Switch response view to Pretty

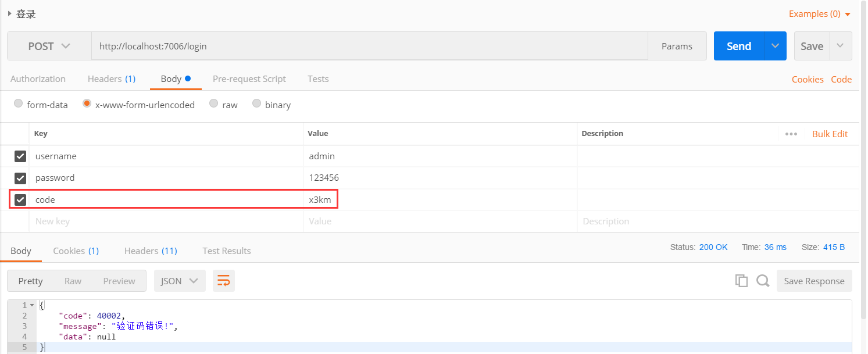point(30,281)
